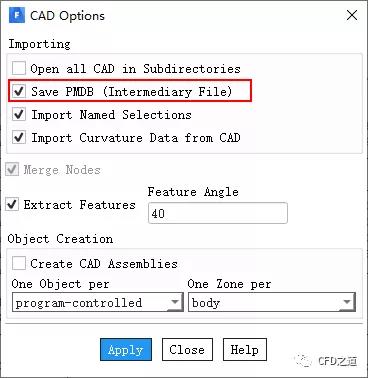
Task: Toggle Import Curvature Data from CAD
Action: click(19, 137)
